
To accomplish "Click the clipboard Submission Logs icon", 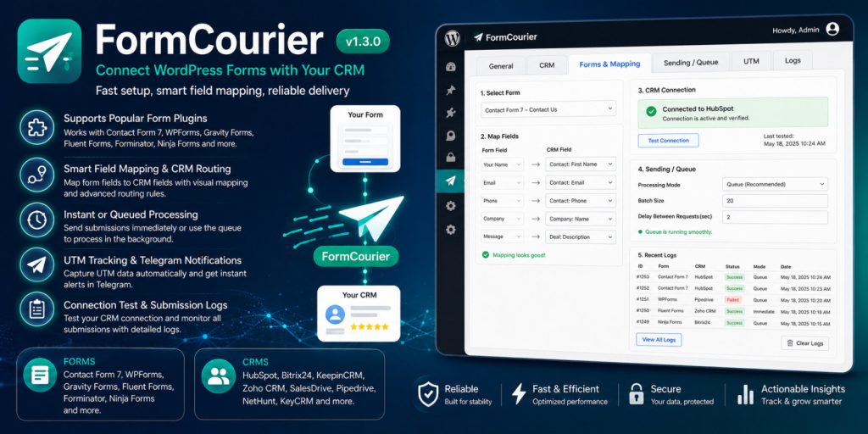I will pos(37,309).
